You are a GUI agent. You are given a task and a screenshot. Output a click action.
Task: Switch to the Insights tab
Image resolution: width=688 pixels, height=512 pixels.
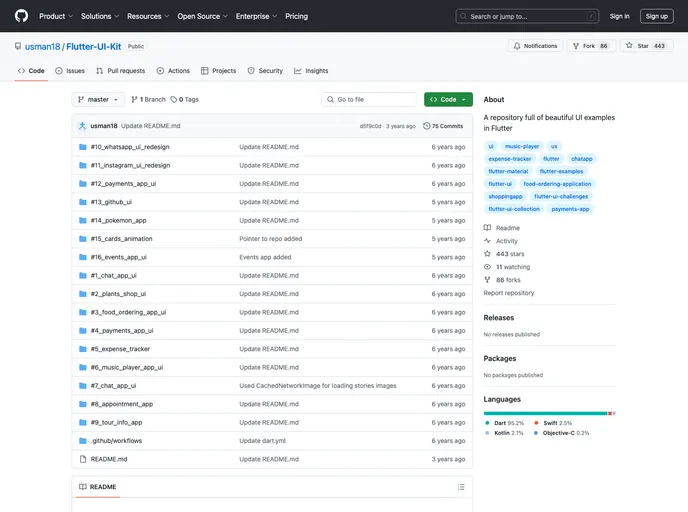point(311,71)
